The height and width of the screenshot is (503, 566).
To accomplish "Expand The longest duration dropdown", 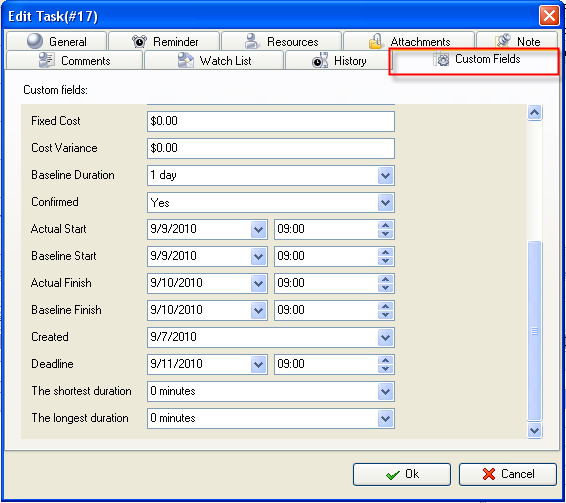I will tap(386, 418).
